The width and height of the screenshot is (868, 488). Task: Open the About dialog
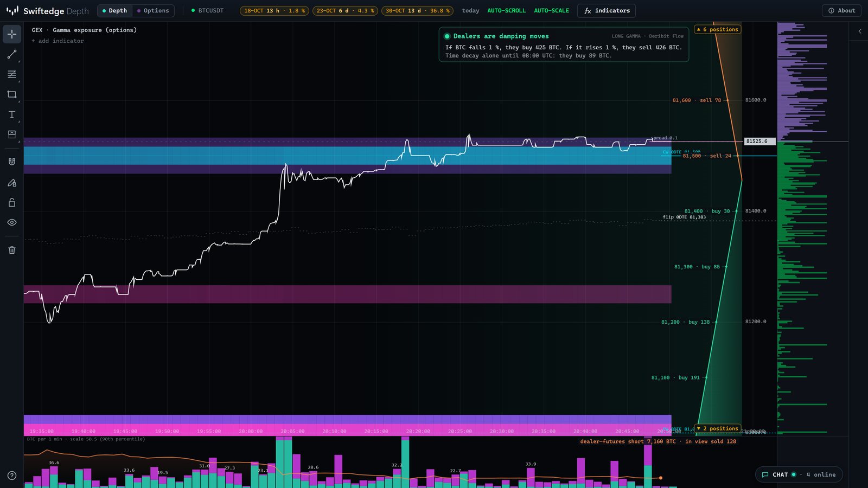(842, 11)
